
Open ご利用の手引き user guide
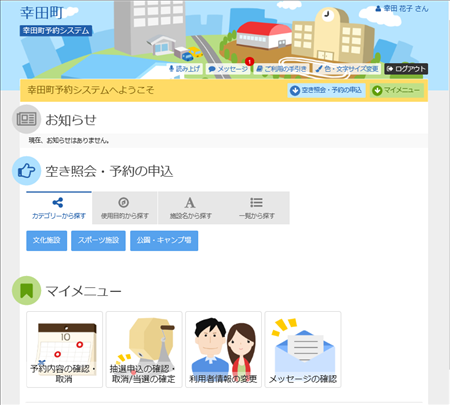(281, 69)
